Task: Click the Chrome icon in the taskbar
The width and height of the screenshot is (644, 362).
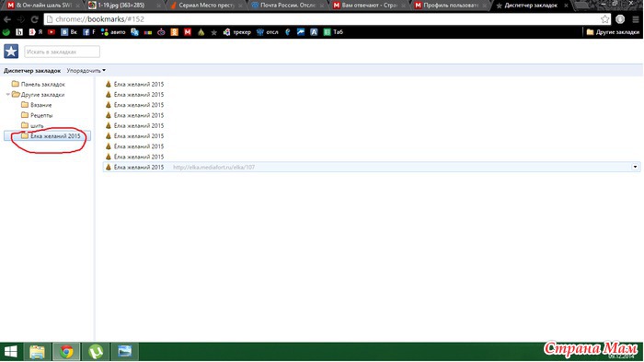Action: click(66, 352)
